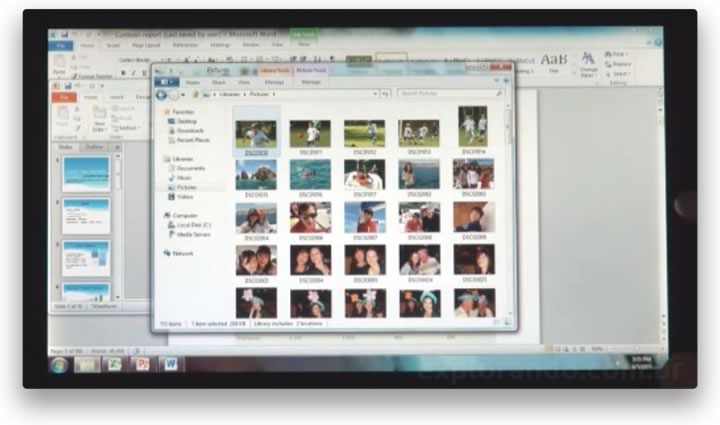The height and width of the screenshot is (425, 720).
Task: Open the Explorer Share ribbon tab
Action: click(x=219, y=83)
